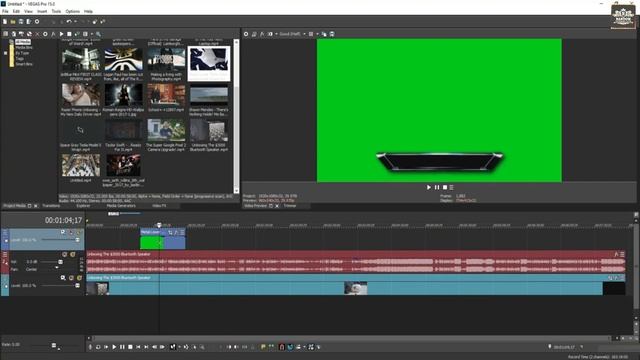This screenshot has width=640, height=360.
Task: Open the File menu
Action: (x=5, y=11)
